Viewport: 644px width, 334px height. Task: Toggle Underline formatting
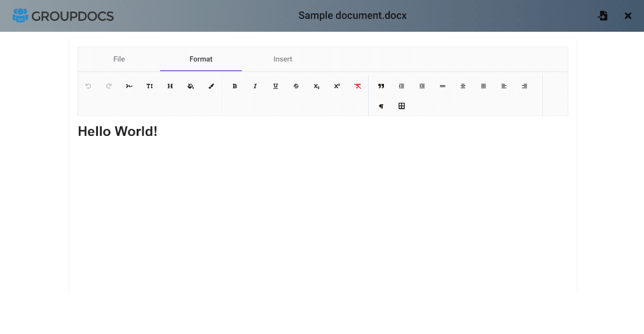[x=275, y=86]
